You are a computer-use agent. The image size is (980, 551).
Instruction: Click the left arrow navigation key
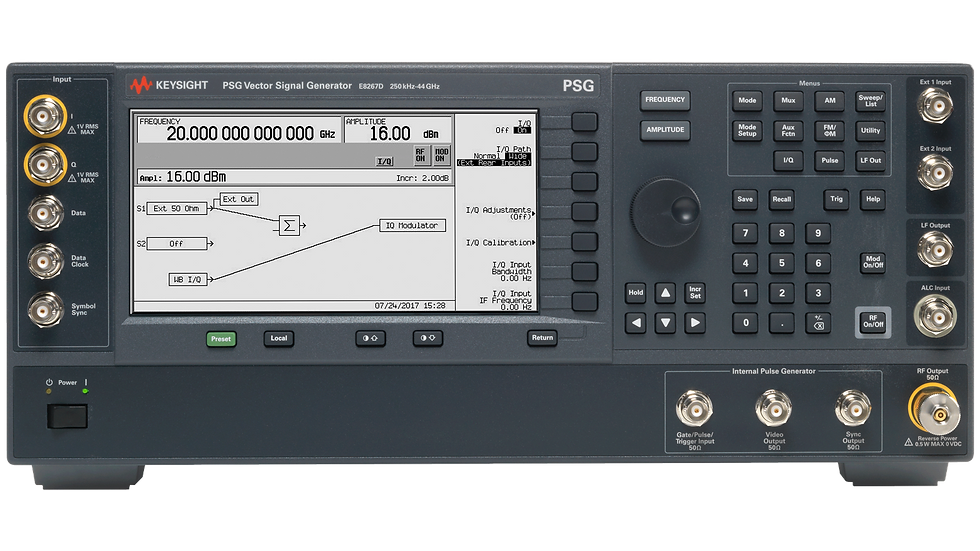pos(636,322)
